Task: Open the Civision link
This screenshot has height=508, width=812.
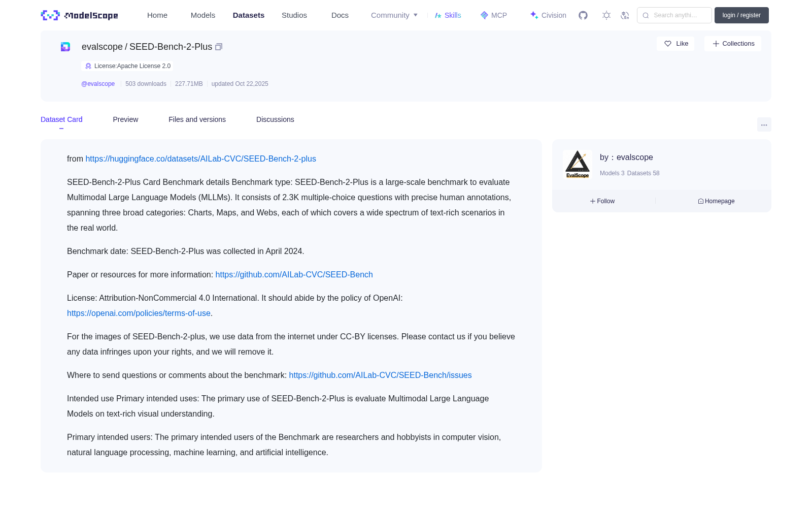Action: 548,15
